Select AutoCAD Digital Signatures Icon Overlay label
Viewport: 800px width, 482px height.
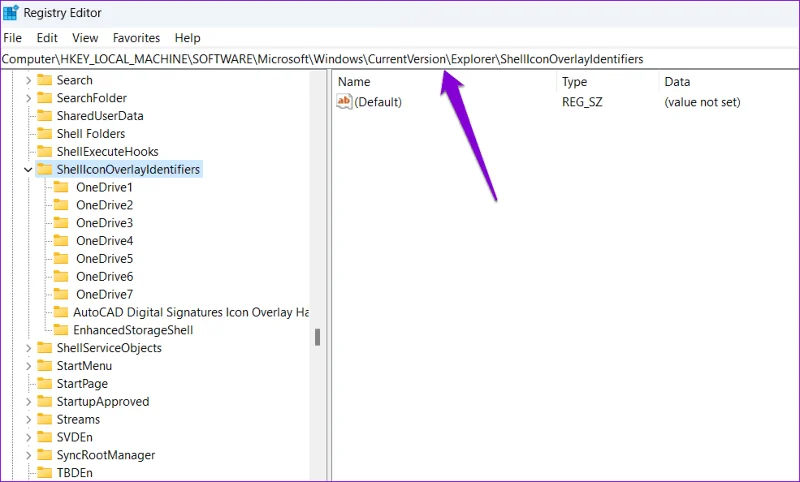tap(191, 312)
